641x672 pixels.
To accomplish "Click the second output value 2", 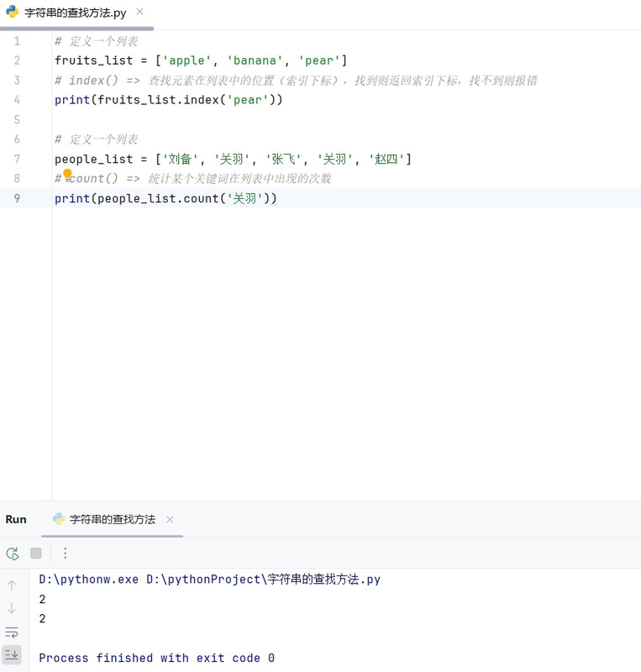I will click(42, 618).
